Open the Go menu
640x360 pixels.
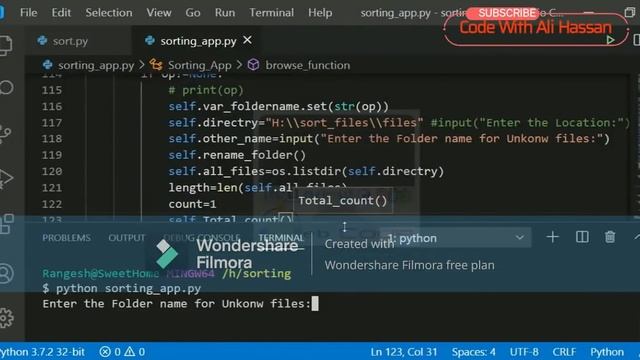pyautogui.click(x=193, y=13)
